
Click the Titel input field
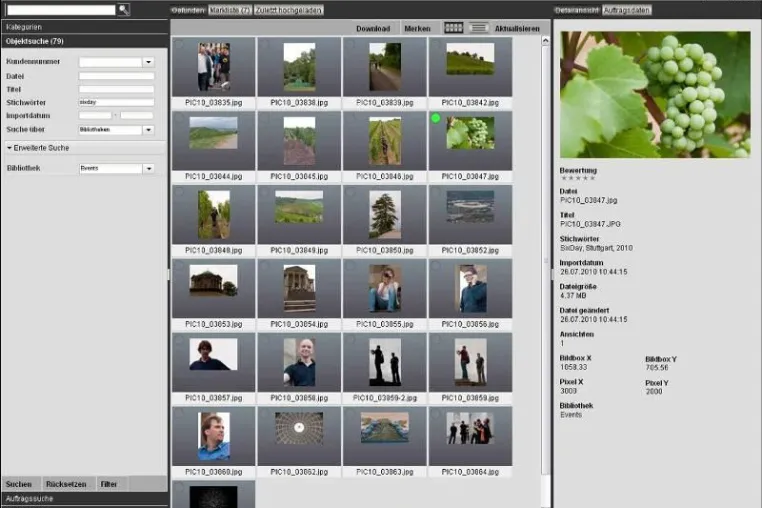117,89
